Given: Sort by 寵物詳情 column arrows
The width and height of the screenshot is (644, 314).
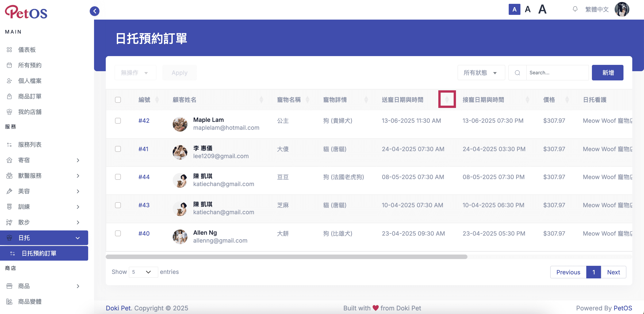Looking at the screenshot, I should coord(366,100).
